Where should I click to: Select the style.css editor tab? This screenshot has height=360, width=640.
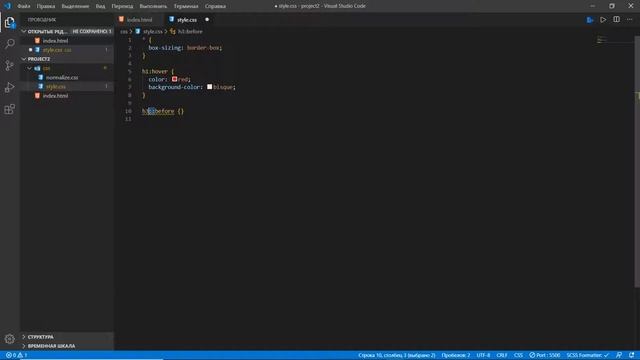coord(189,20)
